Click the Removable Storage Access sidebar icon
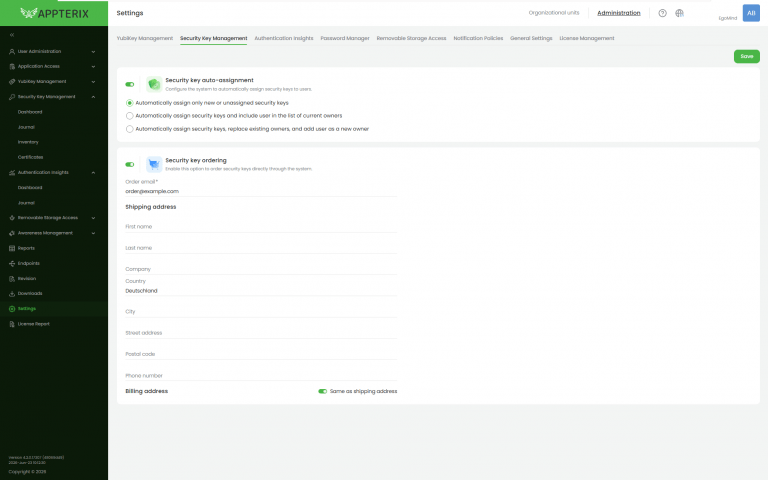This screenshot has height=480, width=768. (12, 217)
